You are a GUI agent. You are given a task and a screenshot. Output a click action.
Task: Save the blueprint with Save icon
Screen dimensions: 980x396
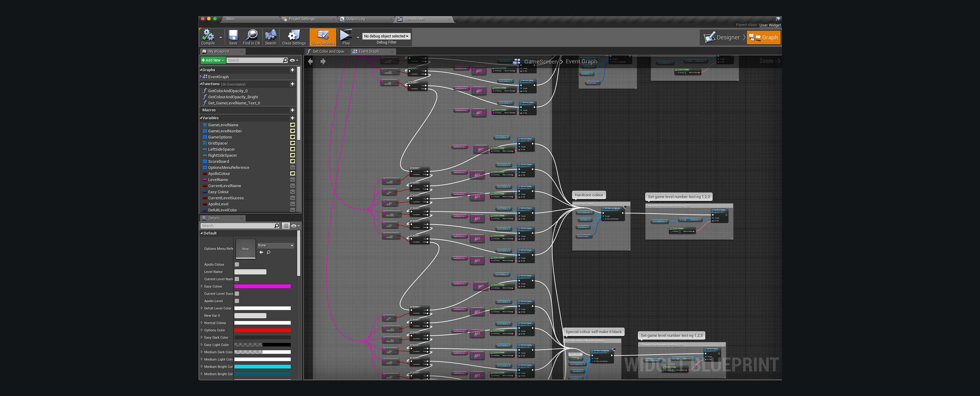[233, 36]
